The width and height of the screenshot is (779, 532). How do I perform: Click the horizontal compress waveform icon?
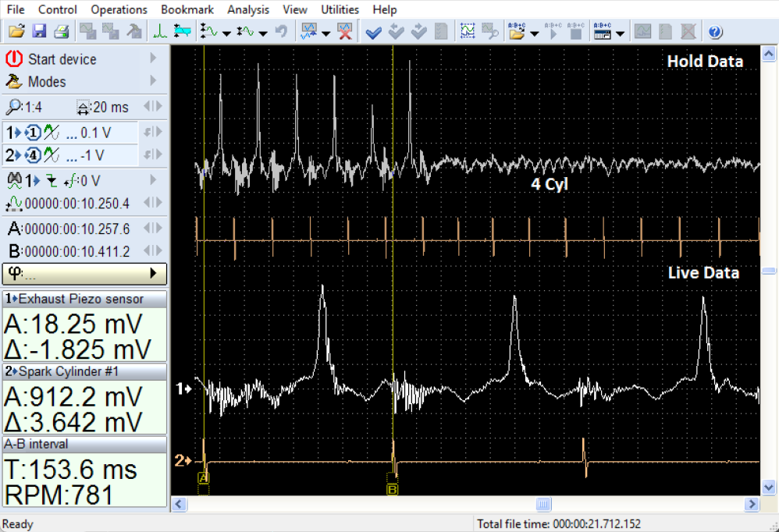tap(245, 32)
